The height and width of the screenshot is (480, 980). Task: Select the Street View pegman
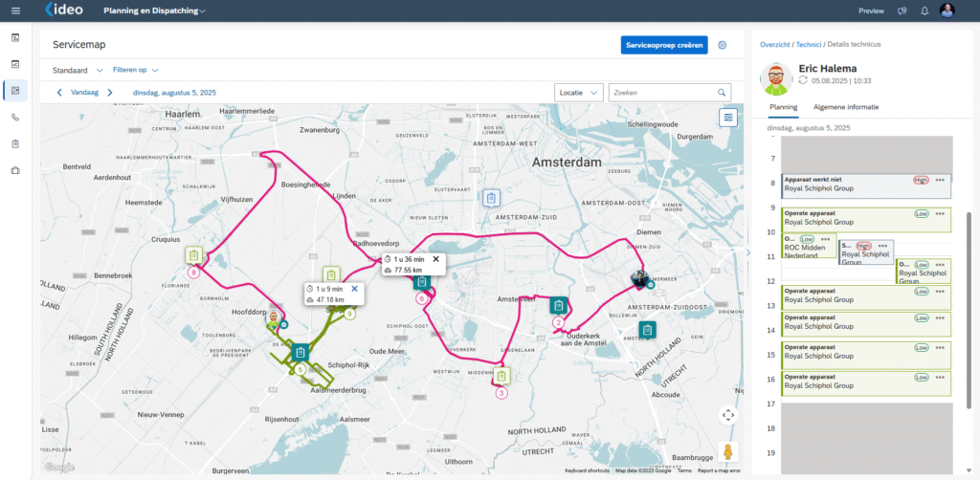click(x=728, y=451)
